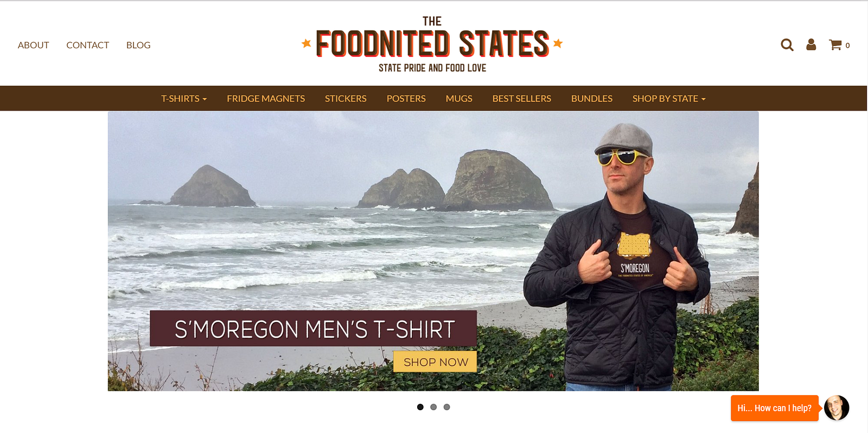View the Best Sellers page

(521, 99)
